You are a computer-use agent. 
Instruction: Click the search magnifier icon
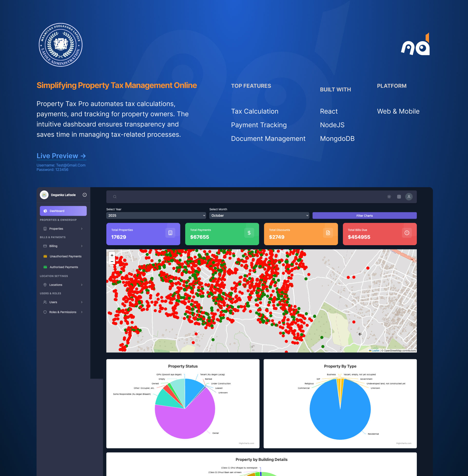click(x=115, y=197)
